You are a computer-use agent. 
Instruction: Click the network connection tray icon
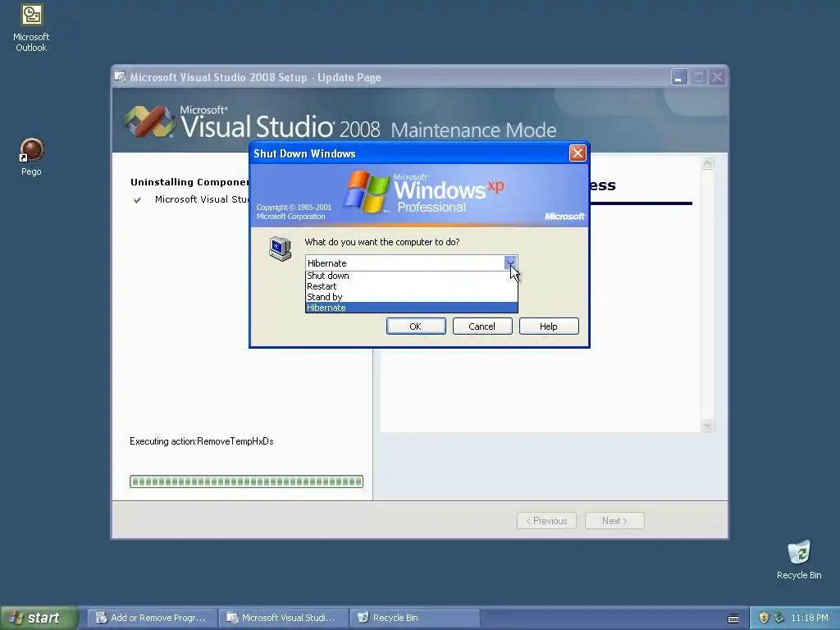(x=778, y=618)
